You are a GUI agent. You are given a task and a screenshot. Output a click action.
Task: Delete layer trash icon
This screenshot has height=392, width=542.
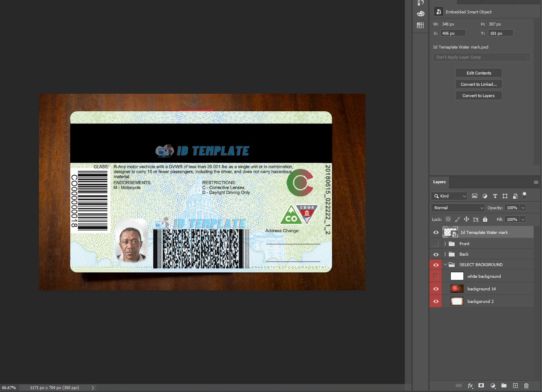pos(527,386)
